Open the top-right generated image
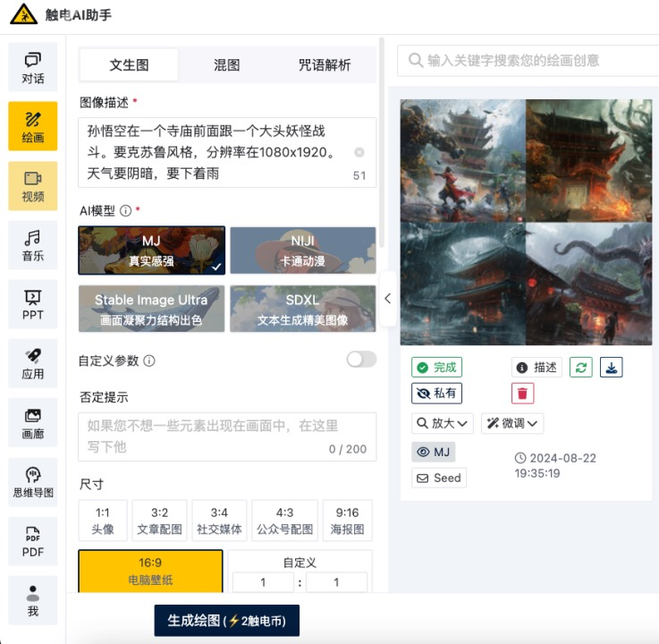Viewport: 659px width, 644px height. point(589,160)
